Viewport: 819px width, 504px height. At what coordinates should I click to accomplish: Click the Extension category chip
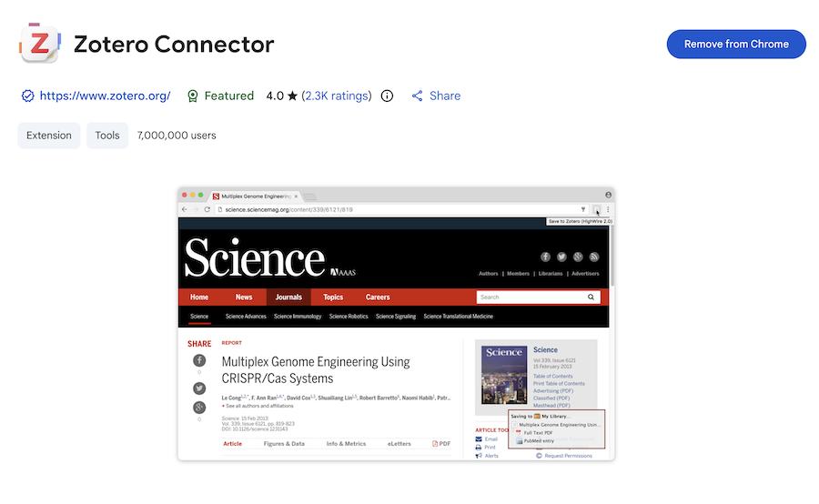tap(49, 136)
